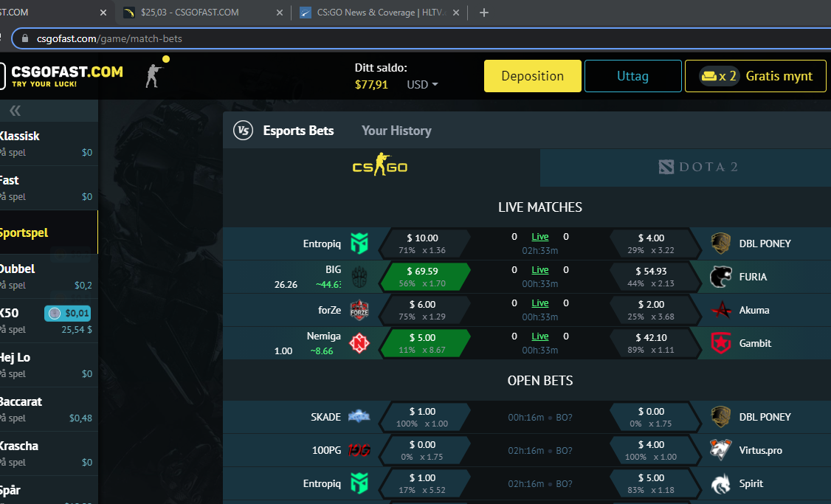Click the Gambit team logo
Screen dimensions: 831x504
click(x=721, y=343)
